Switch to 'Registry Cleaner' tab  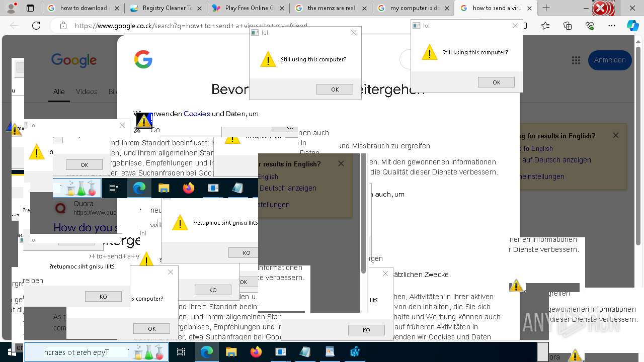tap(165, 8)
